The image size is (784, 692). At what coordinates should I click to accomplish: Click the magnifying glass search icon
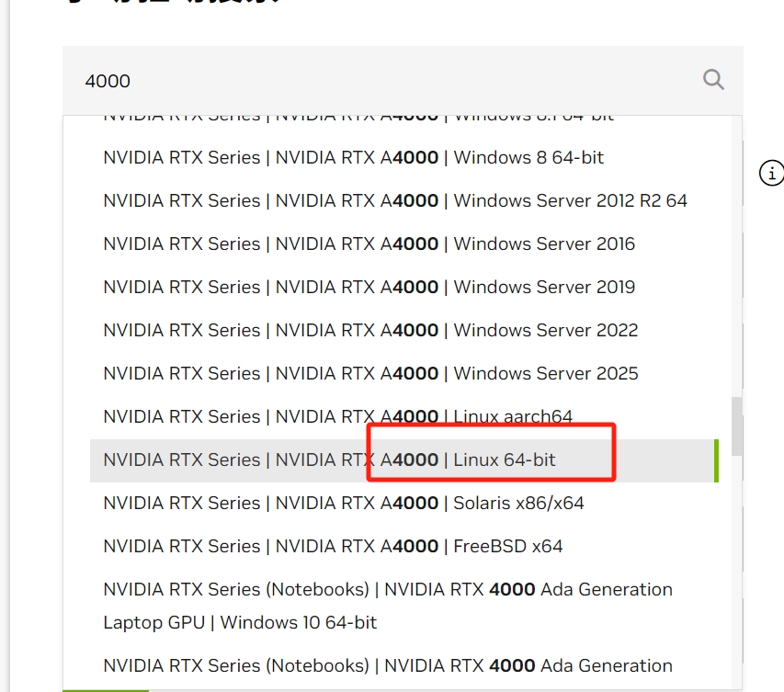(713, 80)
